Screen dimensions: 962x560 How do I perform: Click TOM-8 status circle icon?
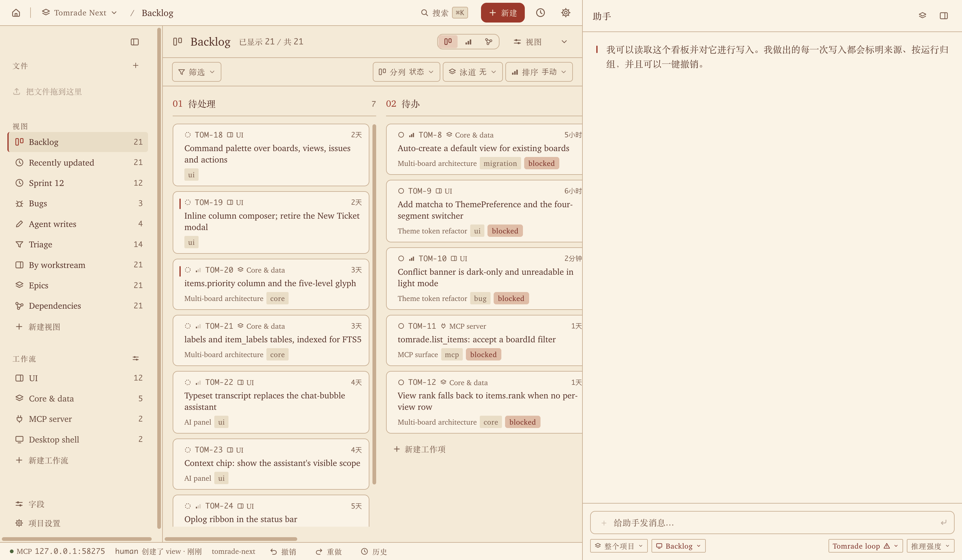(401, 135)
